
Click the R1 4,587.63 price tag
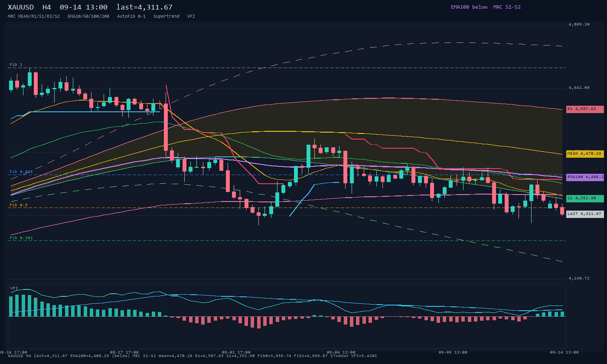coord(585,109)
